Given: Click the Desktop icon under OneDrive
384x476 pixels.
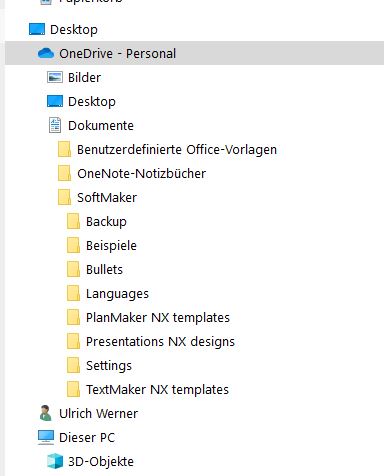Looking at the screenshot, I should (55, 101).
